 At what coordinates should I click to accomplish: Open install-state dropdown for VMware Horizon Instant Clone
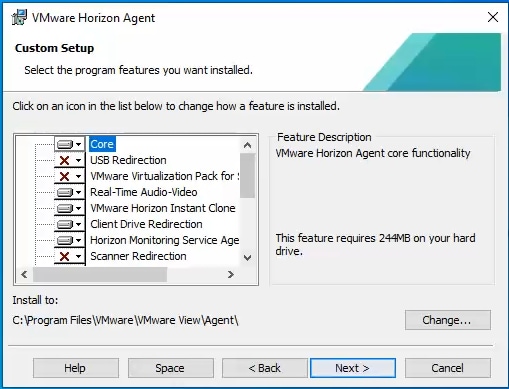pos(69,208)
